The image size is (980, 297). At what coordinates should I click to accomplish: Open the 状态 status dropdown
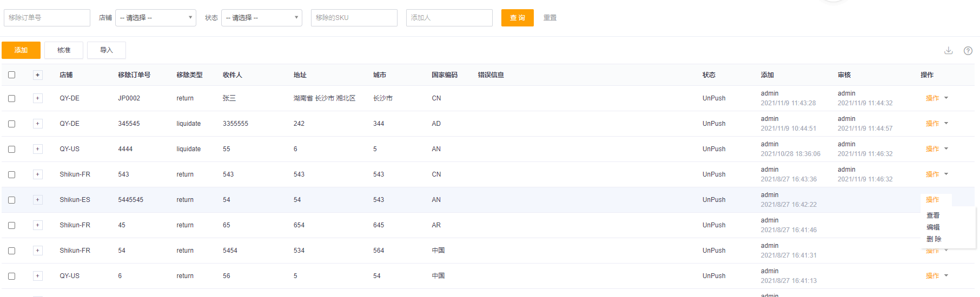pos(262,18)
